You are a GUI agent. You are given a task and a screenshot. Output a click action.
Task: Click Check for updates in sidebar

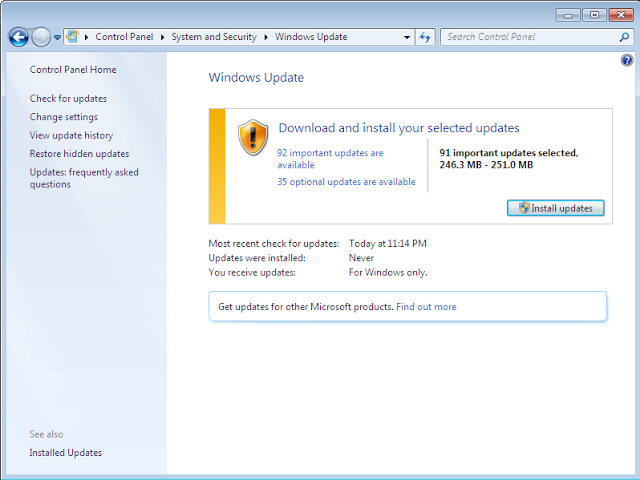click(x=68, y=99)
